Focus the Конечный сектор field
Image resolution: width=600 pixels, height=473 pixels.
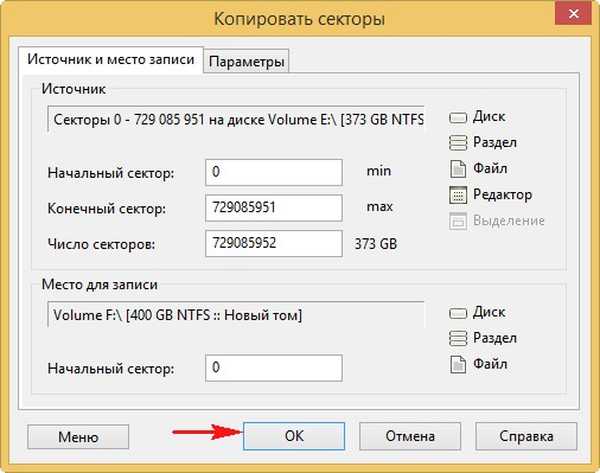[274, 208]
